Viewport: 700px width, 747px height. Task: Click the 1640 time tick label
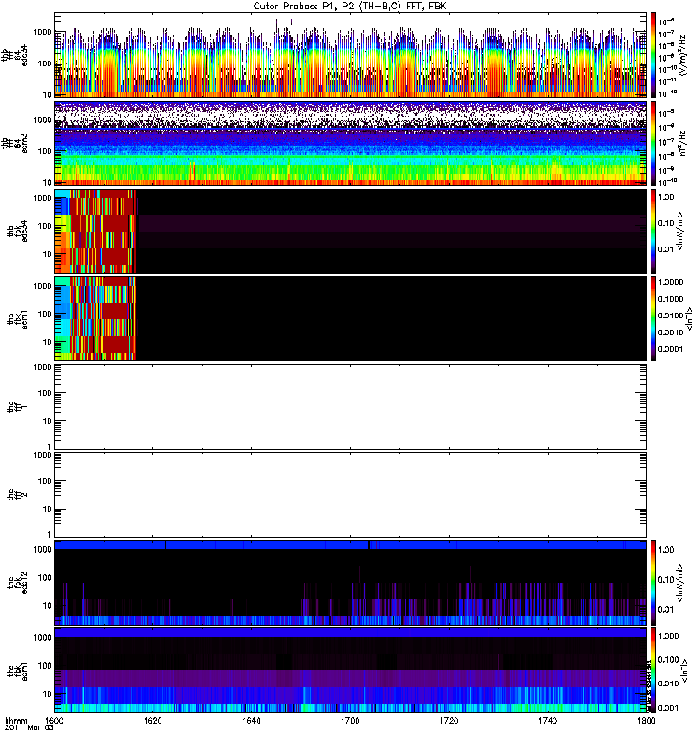tap(251, 720)
